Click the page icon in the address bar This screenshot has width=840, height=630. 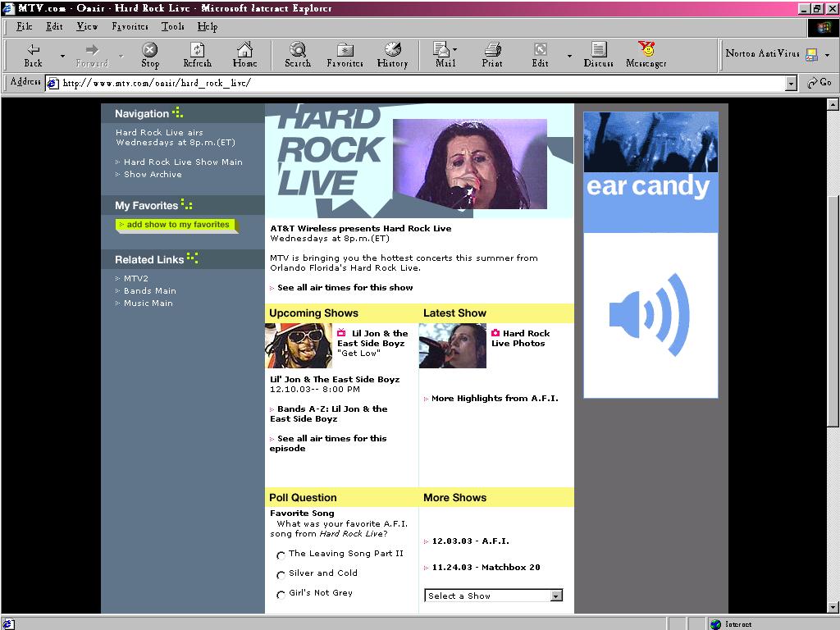pos(52,83)
